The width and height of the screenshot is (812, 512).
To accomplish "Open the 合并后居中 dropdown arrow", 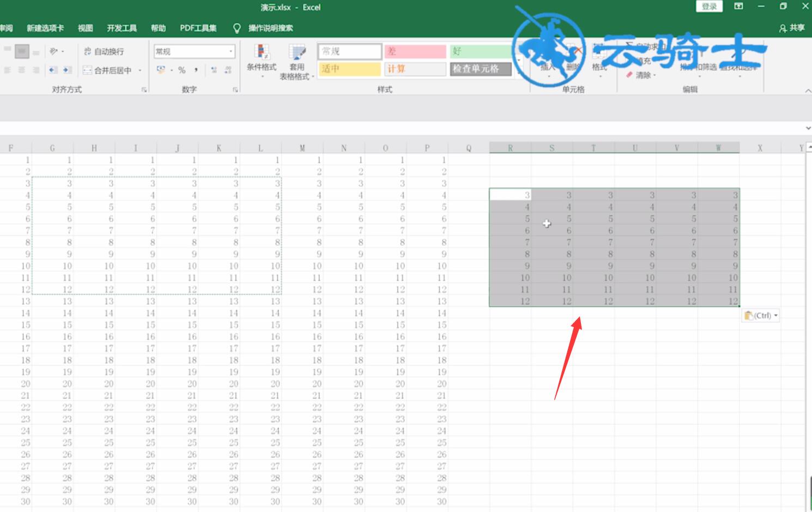I will coord(140,70).
